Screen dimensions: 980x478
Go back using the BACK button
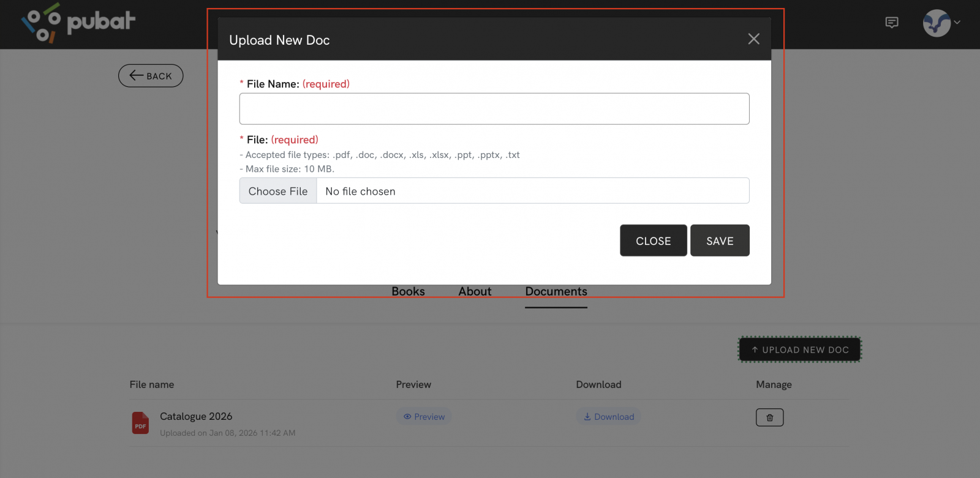point(151,76)
